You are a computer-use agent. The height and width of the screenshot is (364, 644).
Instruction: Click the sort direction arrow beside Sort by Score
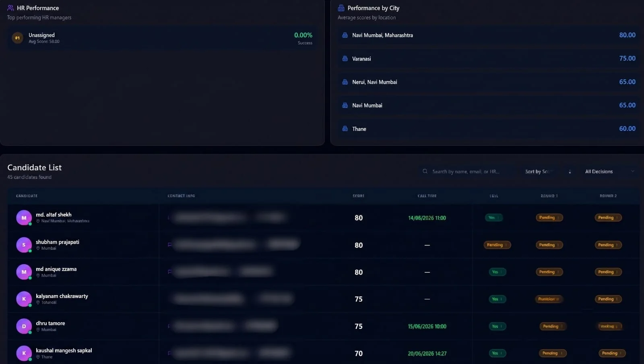pos(570,172)
